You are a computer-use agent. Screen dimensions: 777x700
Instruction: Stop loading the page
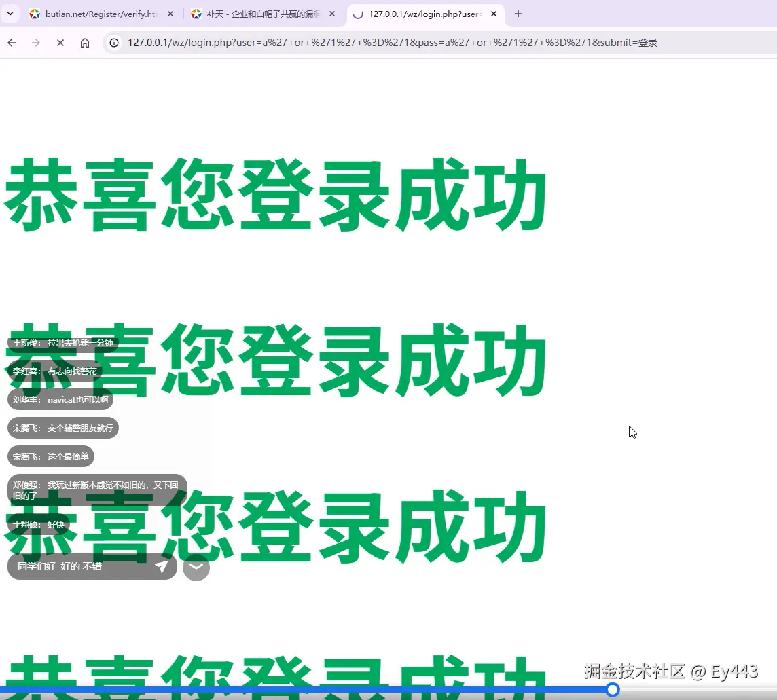click(60, 43)
